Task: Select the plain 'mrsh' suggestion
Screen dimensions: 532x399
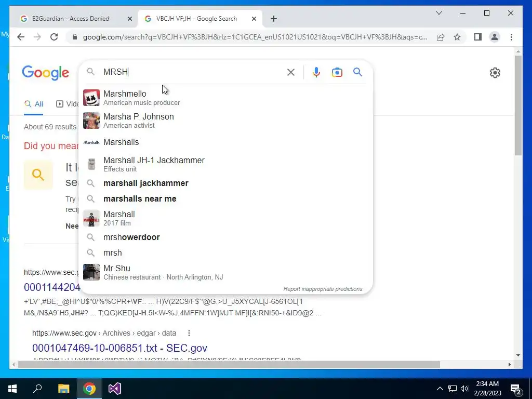Action: [225, 253]
